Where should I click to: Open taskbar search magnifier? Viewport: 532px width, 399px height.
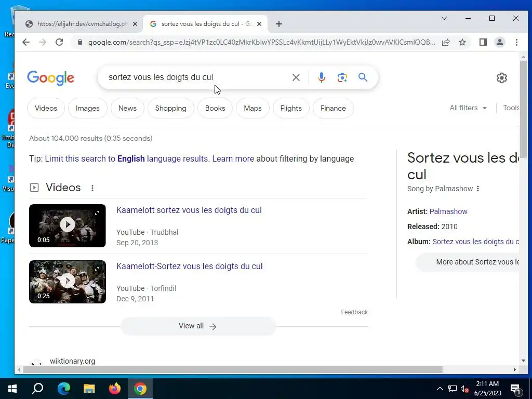[x=37, y=389]
